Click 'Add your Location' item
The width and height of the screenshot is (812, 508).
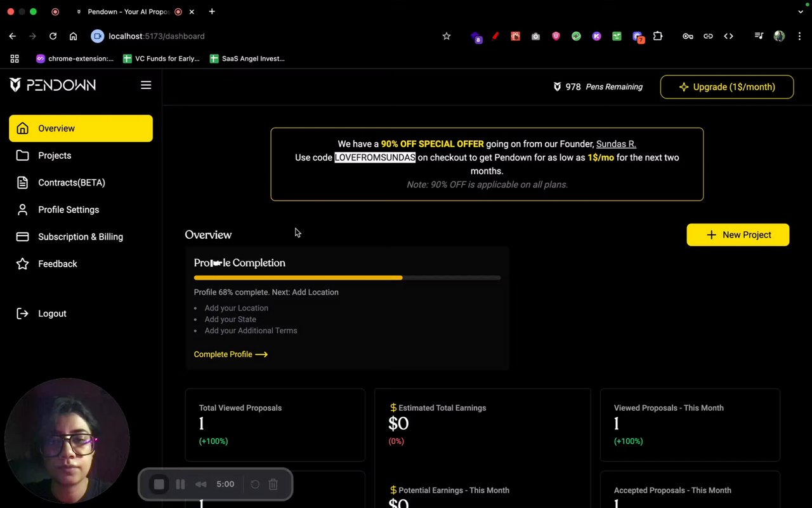pos(236,308)
